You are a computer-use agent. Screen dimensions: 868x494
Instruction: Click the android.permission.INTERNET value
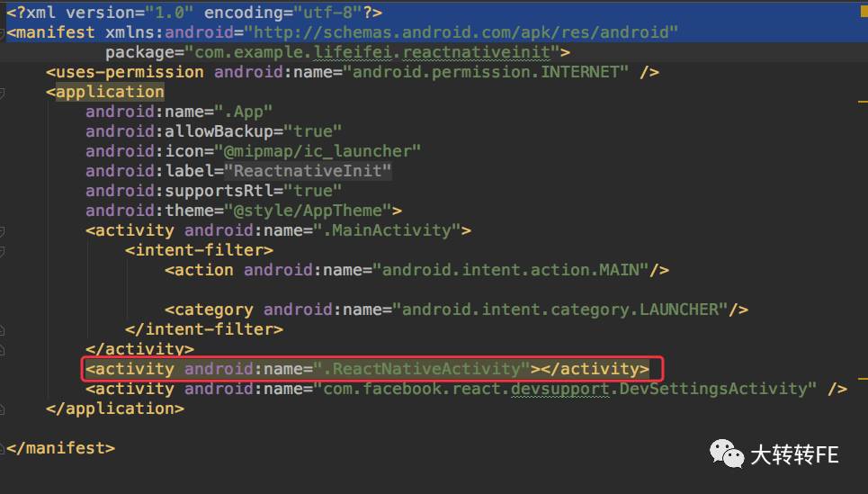pos(486,72)
